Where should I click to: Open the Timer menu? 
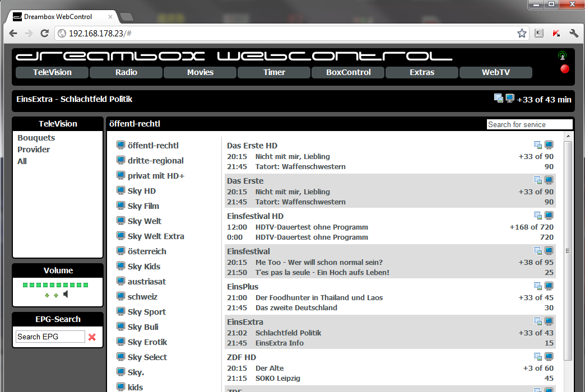pos(274,72)
